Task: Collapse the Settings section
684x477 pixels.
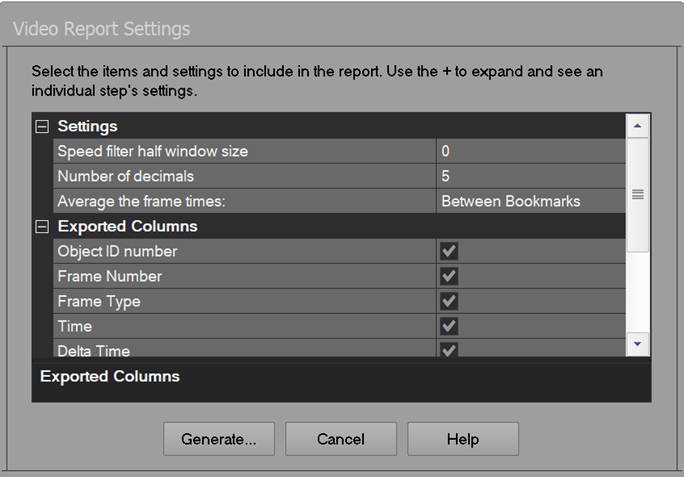Action: click(x=42, y=127)
